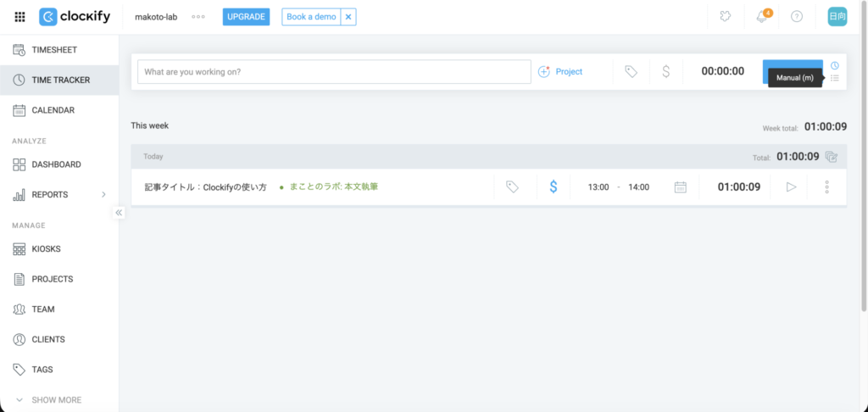Click the bulk edit icon beside Today total
The height and width of the screenshot is (412, 868).
point(832,157)
